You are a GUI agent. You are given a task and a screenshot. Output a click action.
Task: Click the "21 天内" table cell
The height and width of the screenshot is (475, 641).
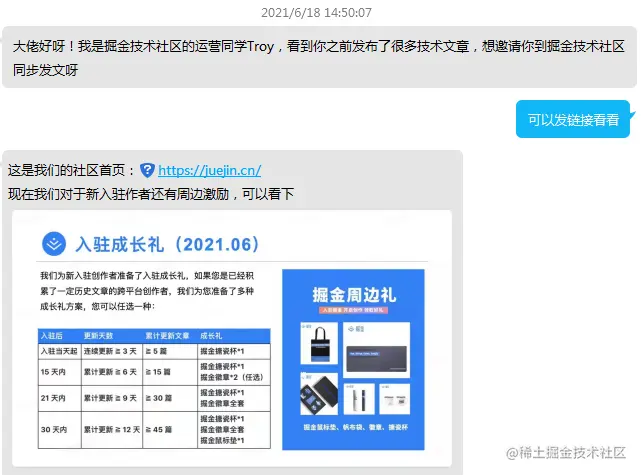(60, 398)
